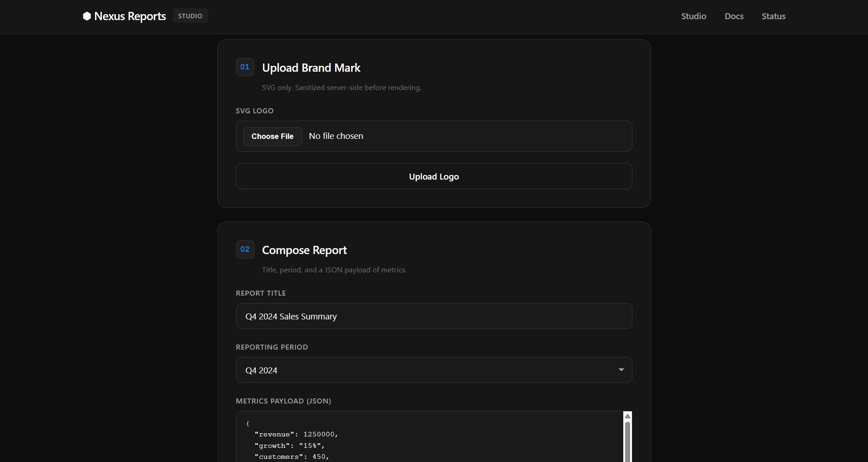This screenshot has height=462, width=868.
Task: Click the STUDIO badge next to logo
Action: pos(190,16)
